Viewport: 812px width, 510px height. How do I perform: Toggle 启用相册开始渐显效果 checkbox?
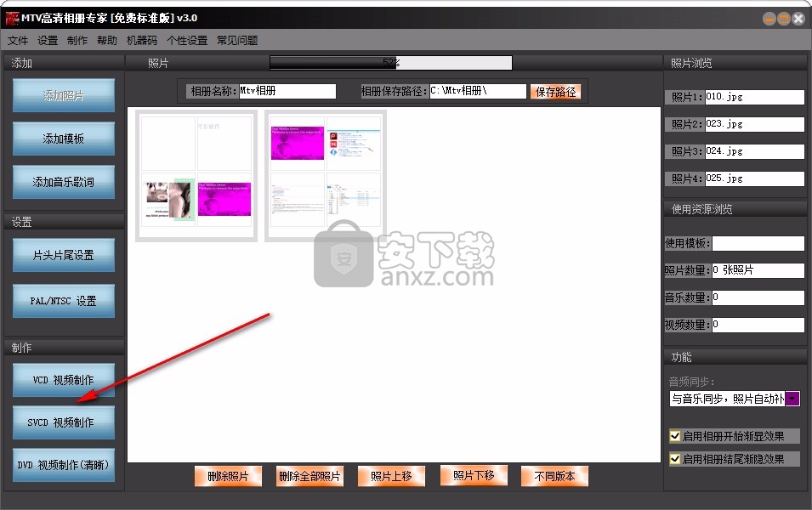pos(675,436)
